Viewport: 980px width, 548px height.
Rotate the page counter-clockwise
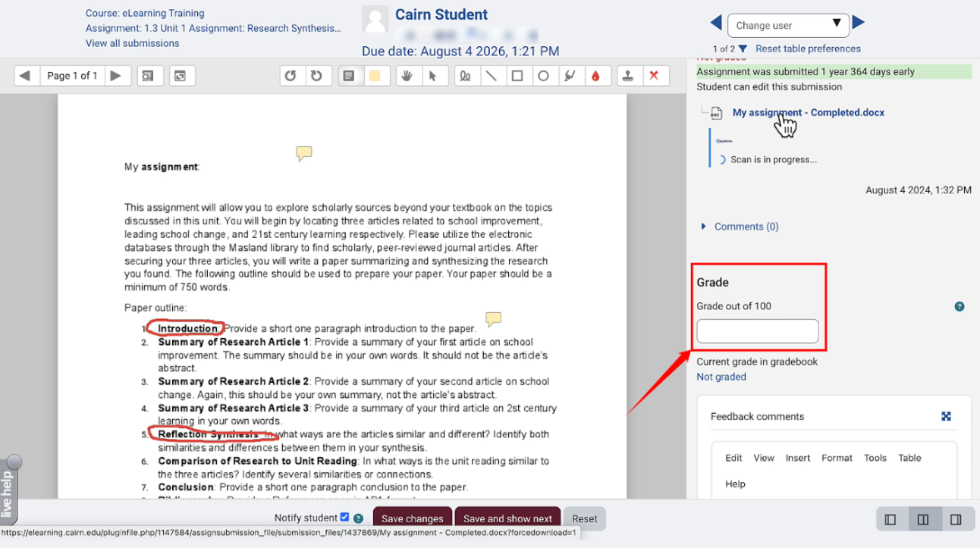[x=291, y=76]
